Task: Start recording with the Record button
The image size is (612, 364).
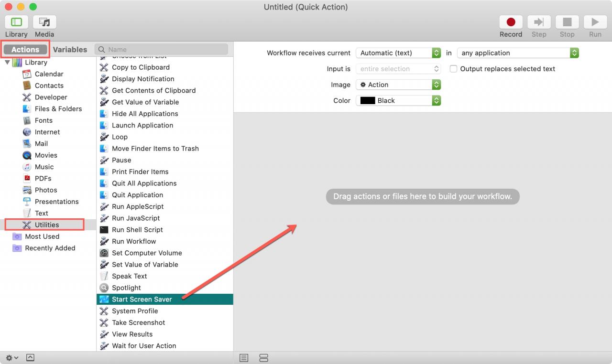Action: tap(511, 22)
